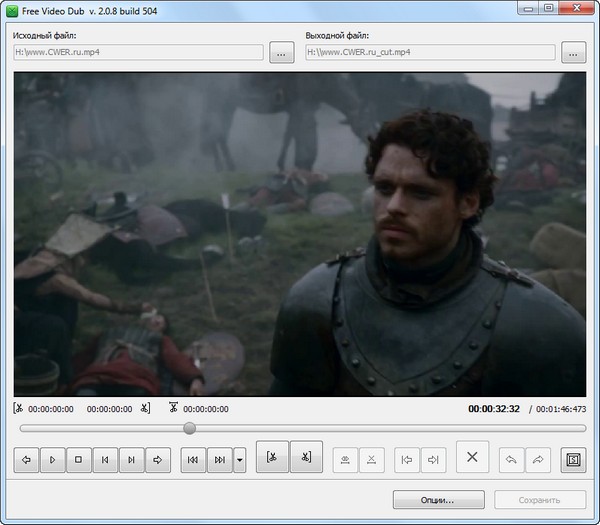Jump to previous keyframe button

pyautogui.click(x=193, y=460)
